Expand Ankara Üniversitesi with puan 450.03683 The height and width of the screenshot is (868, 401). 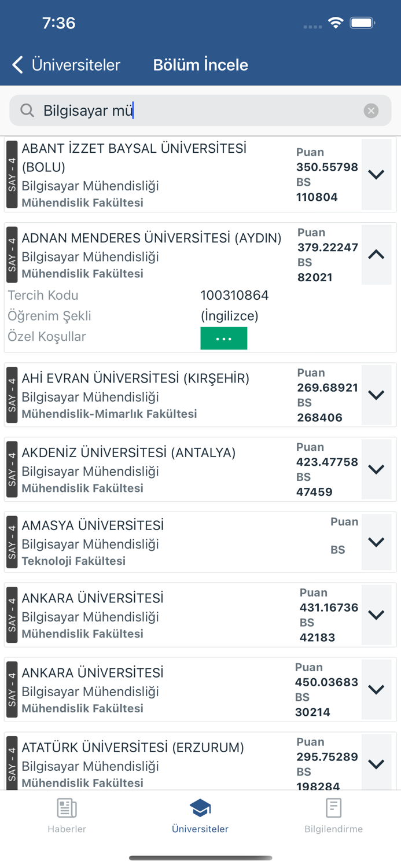(x=376, y=689)
